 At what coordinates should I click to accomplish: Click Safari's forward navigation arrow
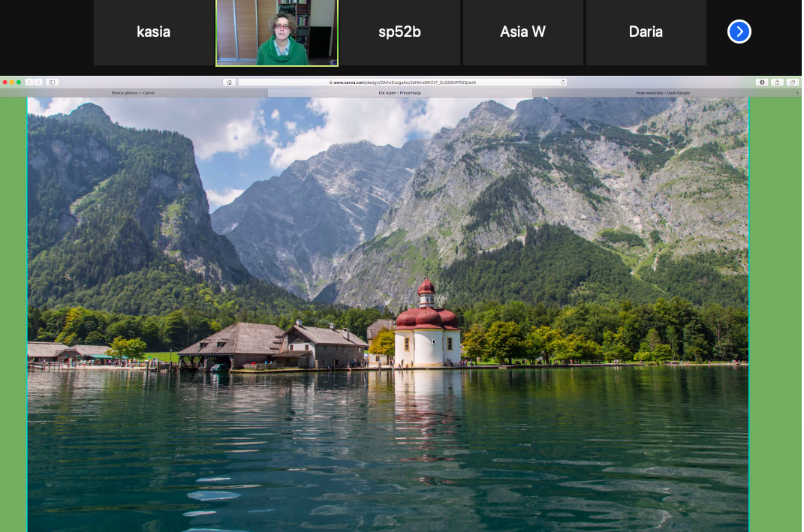pyautogui.click(x=38, y=82)
